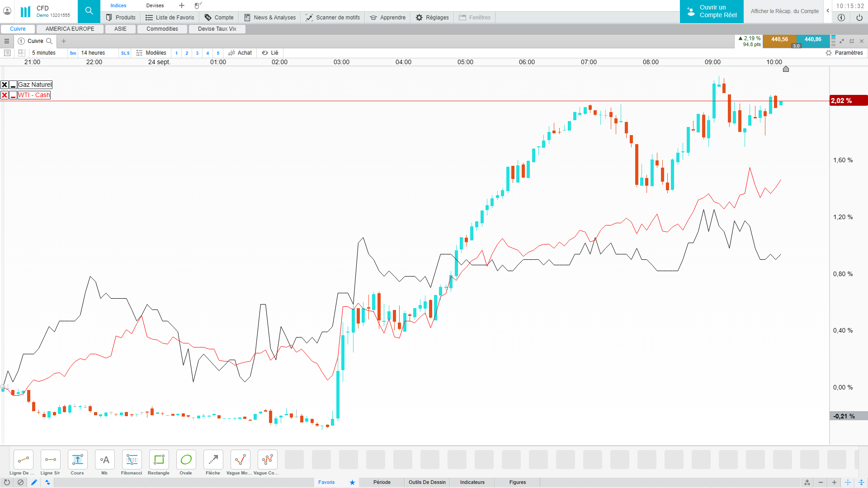Select the Ligne S/r tool

50,460
